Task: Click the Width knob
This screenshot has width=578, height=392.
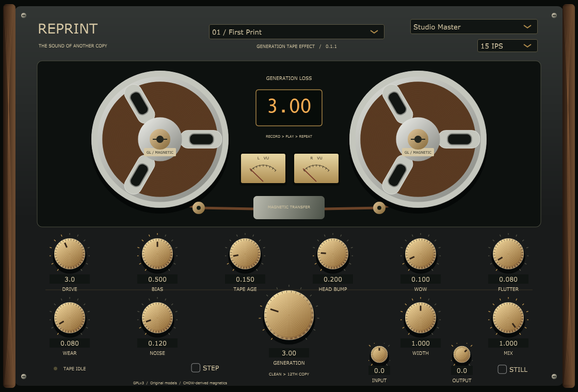Action: (421, 318)
